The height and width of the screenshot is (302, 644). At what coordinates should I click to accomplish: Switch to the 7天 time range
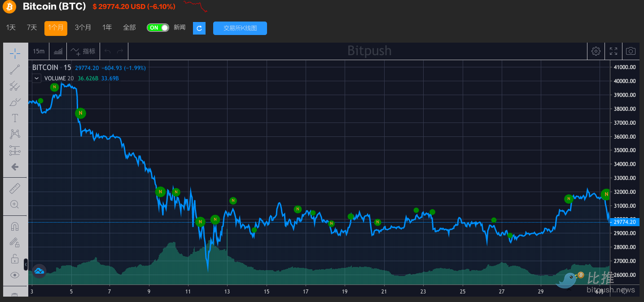tap(32, 28)
